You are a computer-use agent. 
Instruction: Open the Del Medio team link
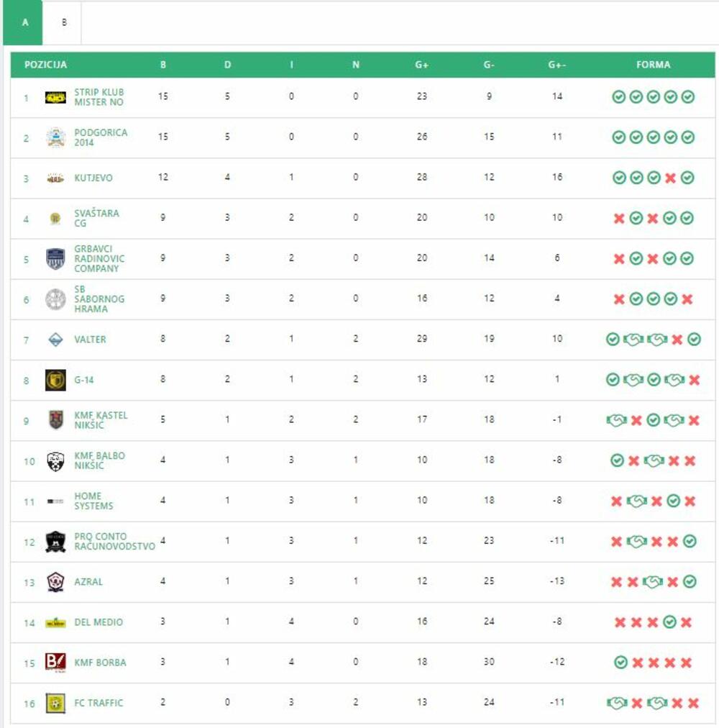[99, 622]
